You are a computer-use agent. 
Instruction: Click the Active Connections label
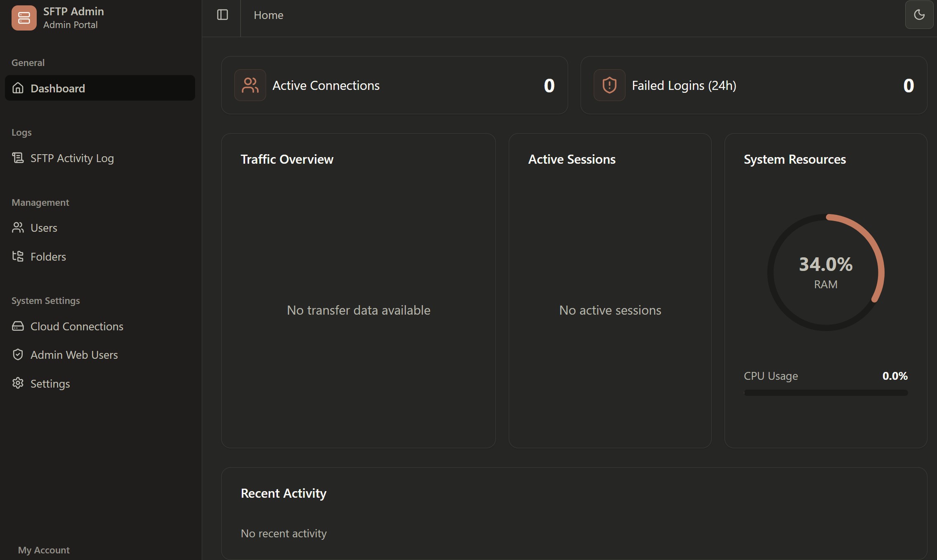click(326, 85)
